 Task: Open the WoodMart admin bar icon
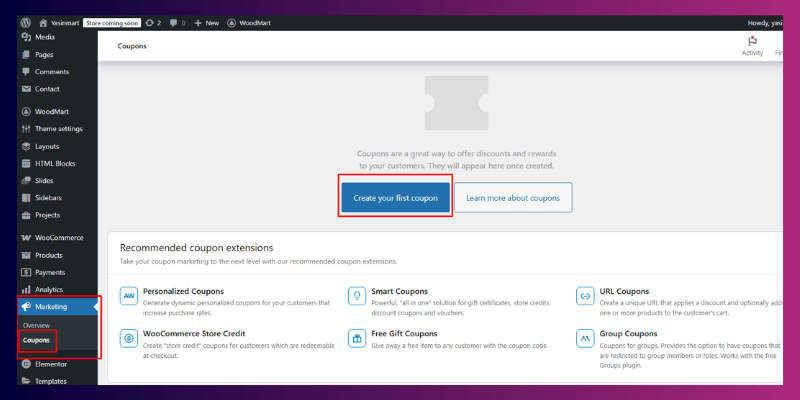232,23
